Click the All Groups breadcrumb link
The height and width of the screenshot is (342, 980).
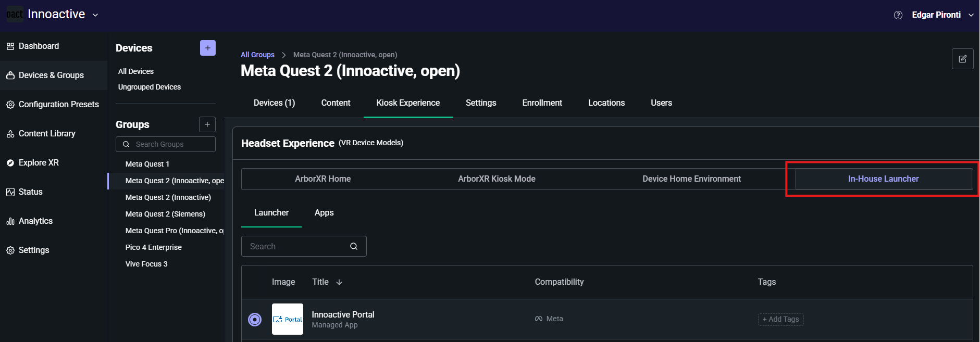257,55
